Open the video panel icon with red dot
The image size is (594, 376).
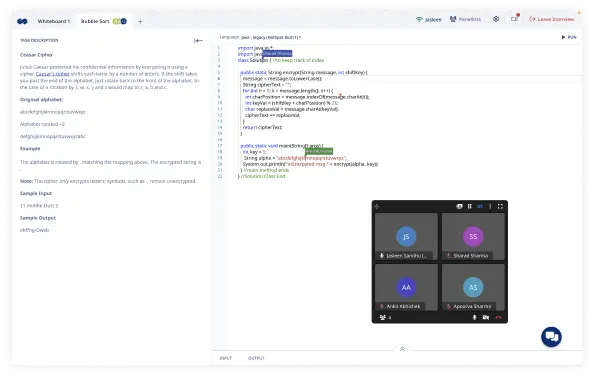tap(514, 19)
